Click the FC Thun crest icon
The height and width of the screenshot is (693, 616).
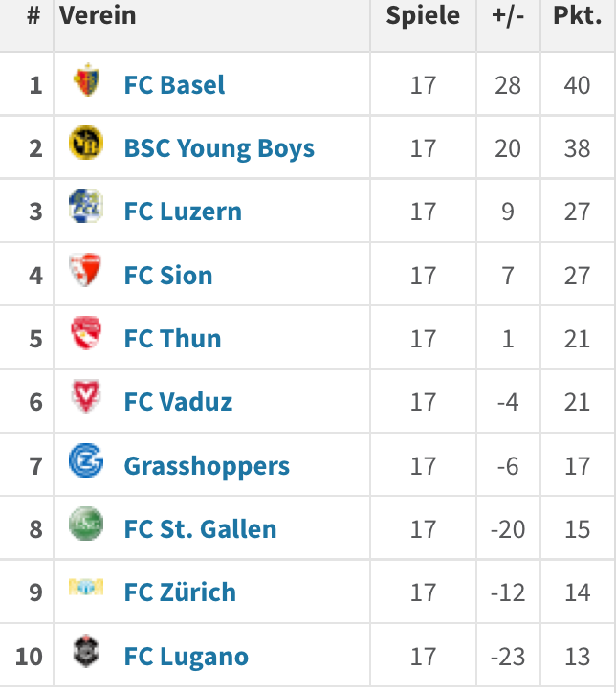pyautogui.click(x=86, y=333)
